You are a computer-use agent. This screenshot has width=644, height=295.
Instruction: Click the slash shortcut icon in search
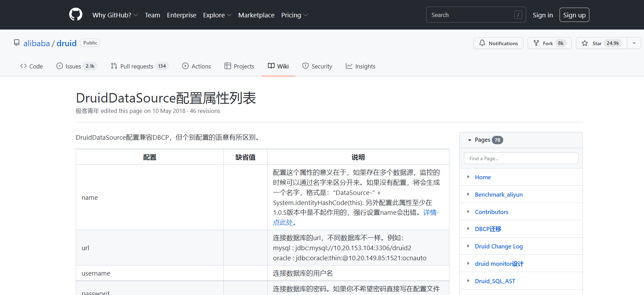pos(518,15)
